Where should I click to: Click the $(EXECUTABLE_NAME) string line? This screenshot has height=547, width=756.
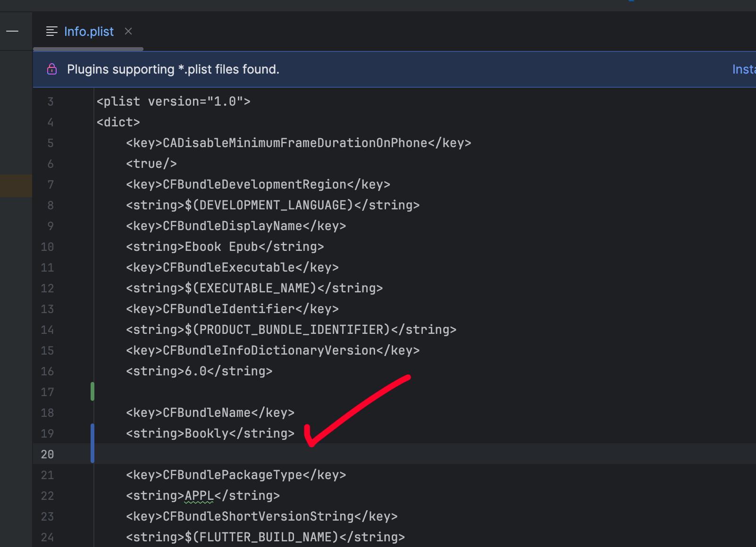click(254, 288)
